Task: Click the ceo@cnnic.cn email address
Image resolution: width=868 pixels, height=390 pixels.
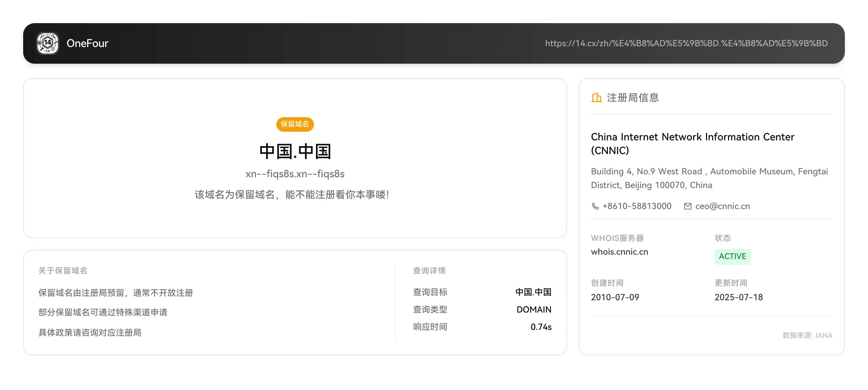Action: [x=723, y=206]
